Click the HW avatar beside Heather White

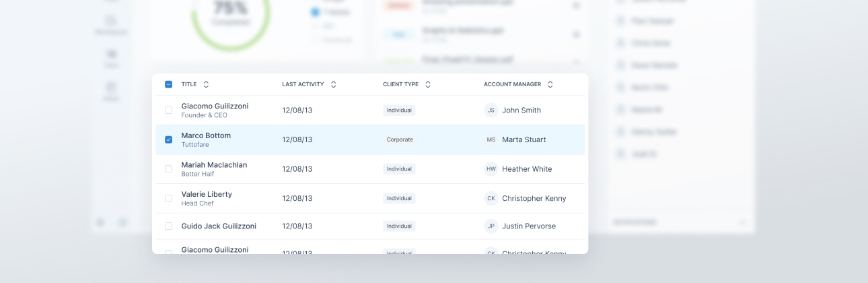click(491, 169)
